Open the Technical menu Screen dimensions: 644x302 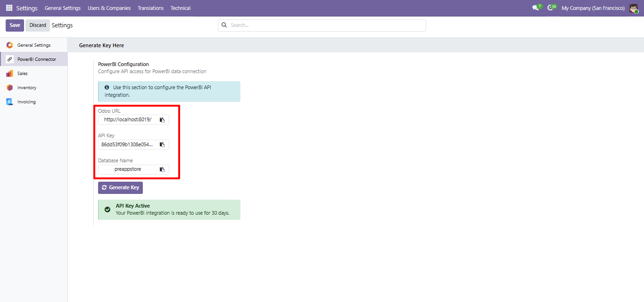(x=181, y=8)
